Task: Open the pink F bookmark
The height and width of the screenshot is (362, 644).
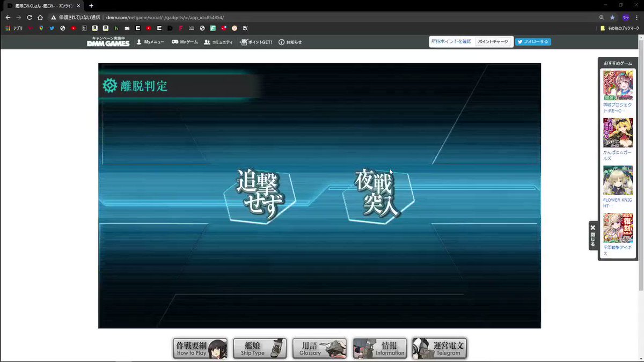Action: click(x=181, y=28)
